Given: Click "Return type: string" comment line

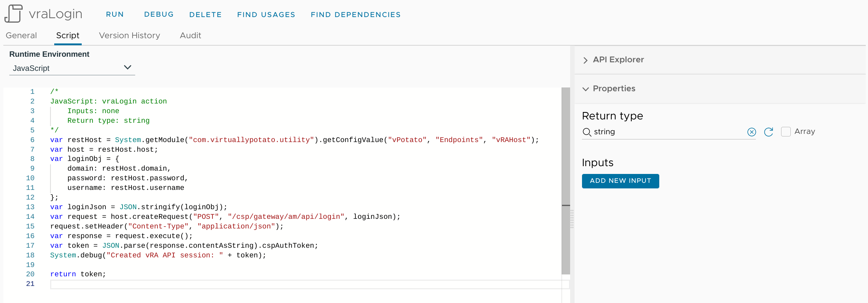Looking at the screenshot, I should click(x=108, y=121).
